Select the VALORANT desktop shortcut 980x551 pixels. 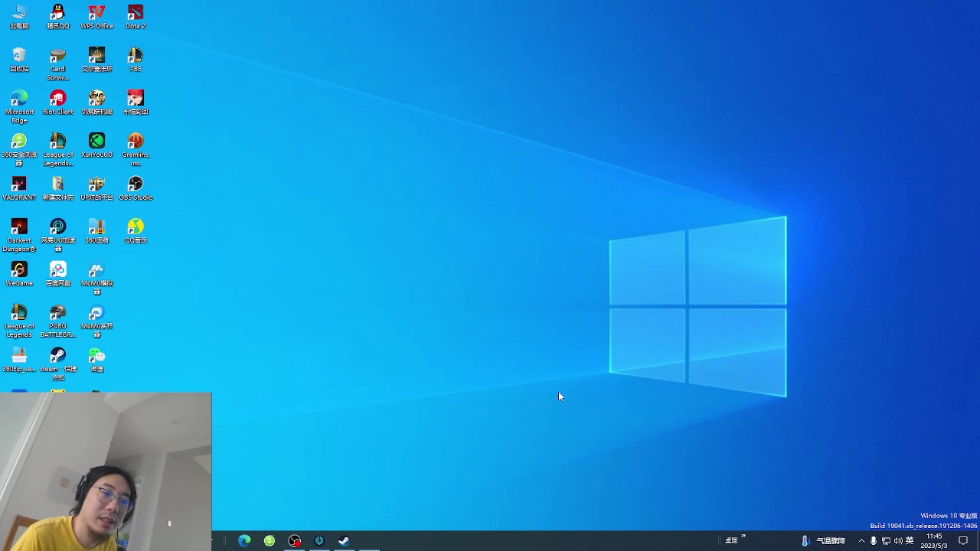(x=19, y=188)
